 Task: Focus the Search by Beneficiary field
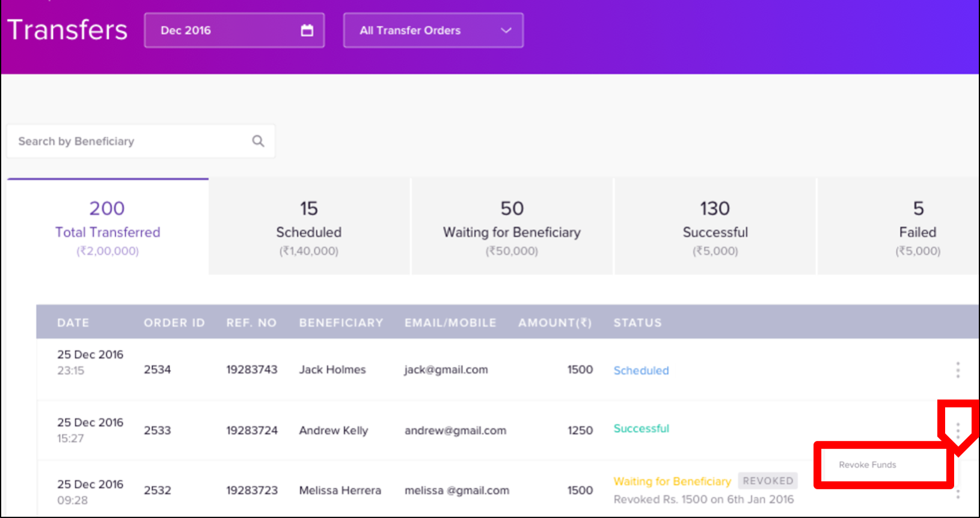point(141,141)
